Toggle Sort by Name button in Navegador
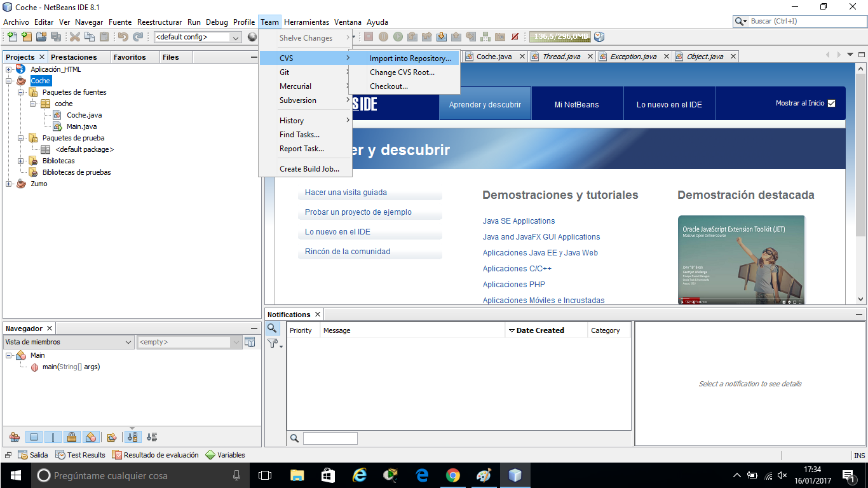The height and width of the screenshot is (488, 868). (132, 437)
